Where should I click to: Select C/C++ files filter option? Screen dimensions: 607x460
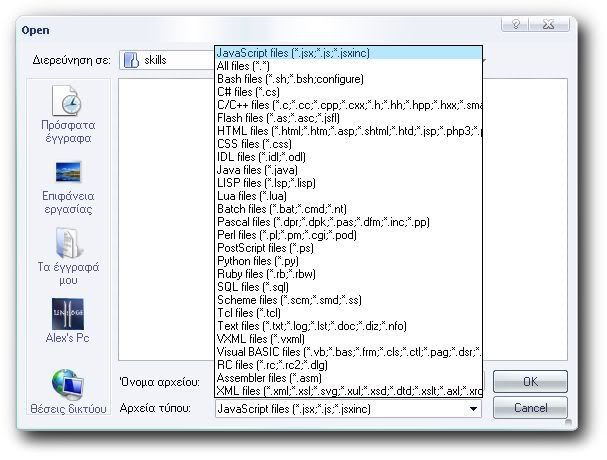tap(348, 105)
